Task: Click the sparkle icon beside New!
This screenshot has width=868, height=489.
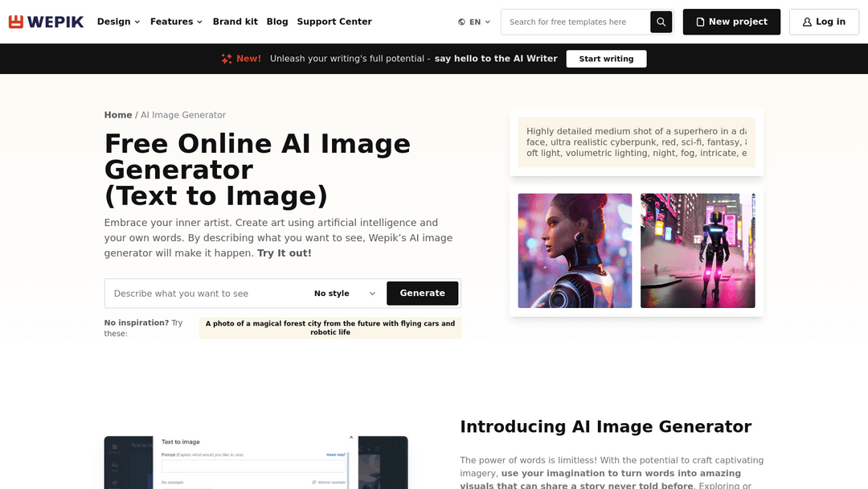Action: click(x=227, y=59)
